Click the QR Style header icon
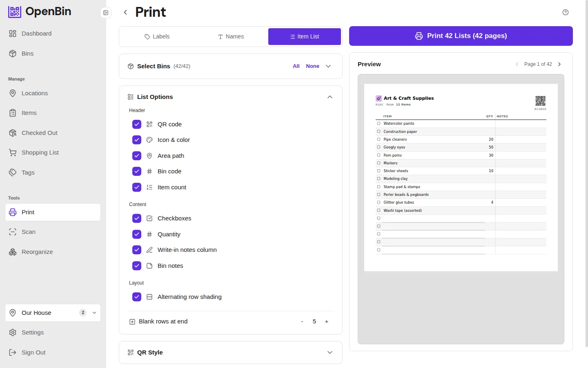 tap(131, 352)
